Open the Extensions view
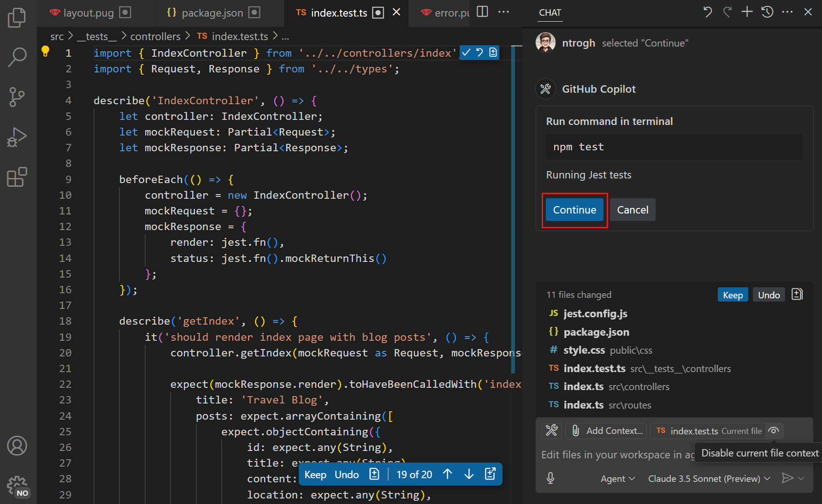 [17, 177]
